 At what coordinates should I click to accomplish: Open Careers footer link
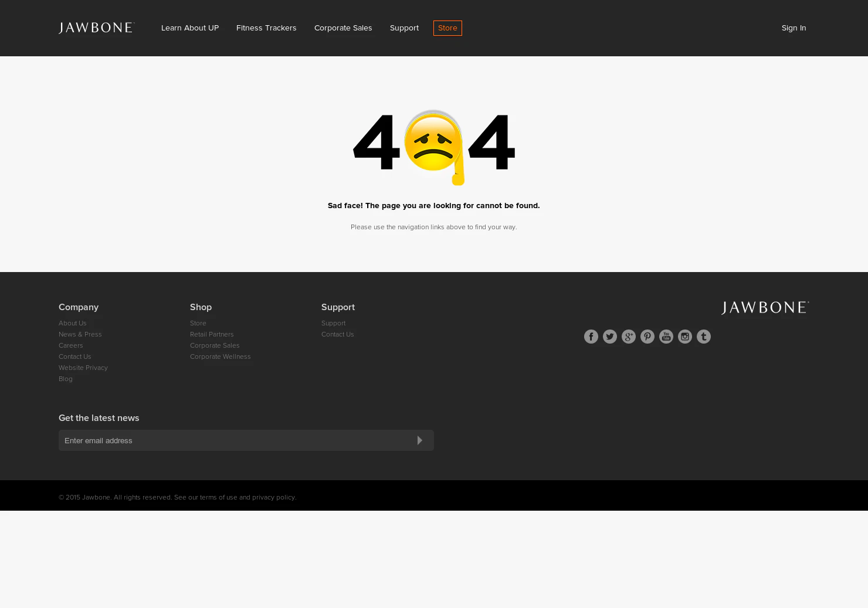coord(70,345)
